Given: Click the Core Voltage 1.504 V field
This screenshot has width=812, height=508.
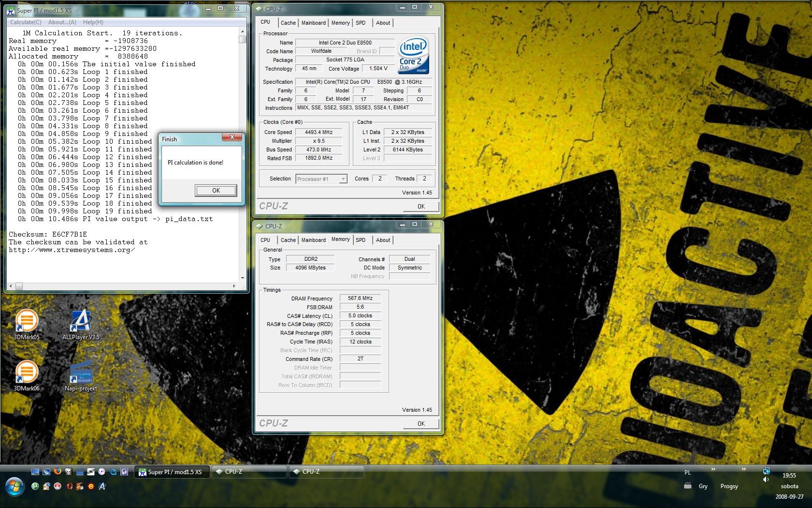Looking at the screenshot, I should click(x=378, y=69).
